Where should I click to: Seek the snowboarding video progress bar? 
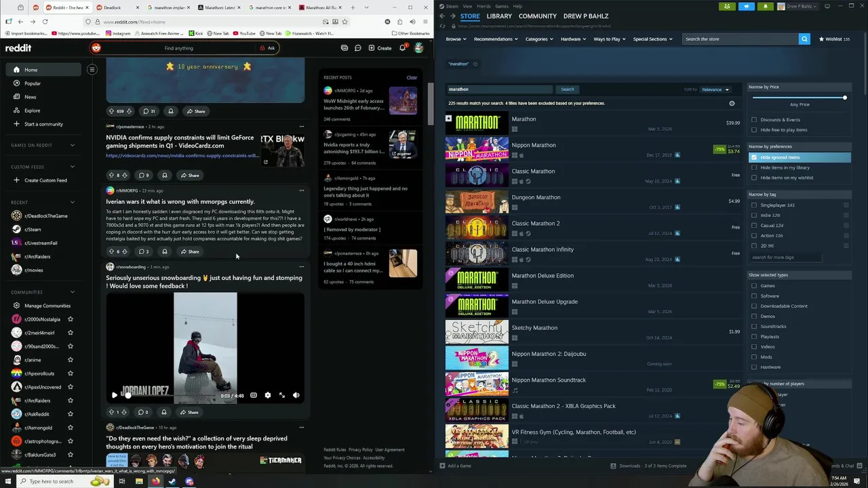coord(169,395)
